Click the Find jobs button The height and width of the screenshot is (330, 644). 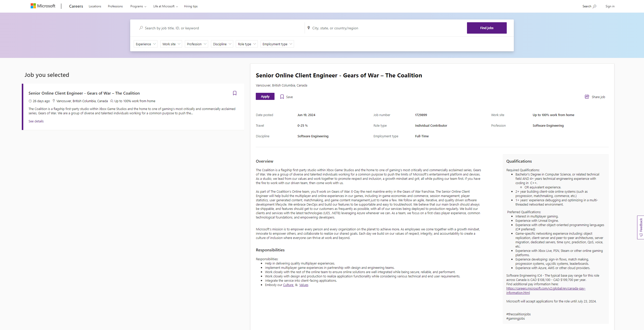[x=487, y=28]
